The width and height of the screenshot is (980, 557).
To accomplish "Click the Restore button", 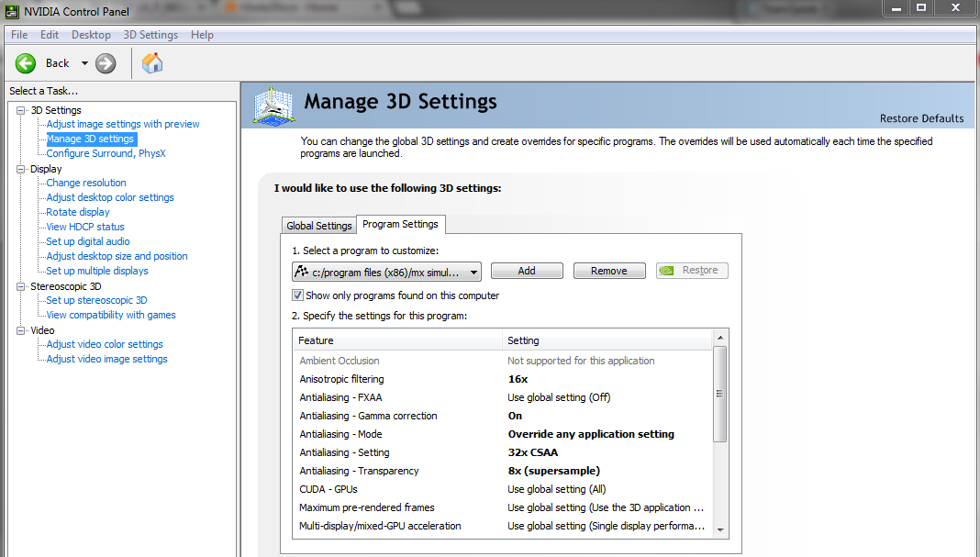I will tap(692, 271).
